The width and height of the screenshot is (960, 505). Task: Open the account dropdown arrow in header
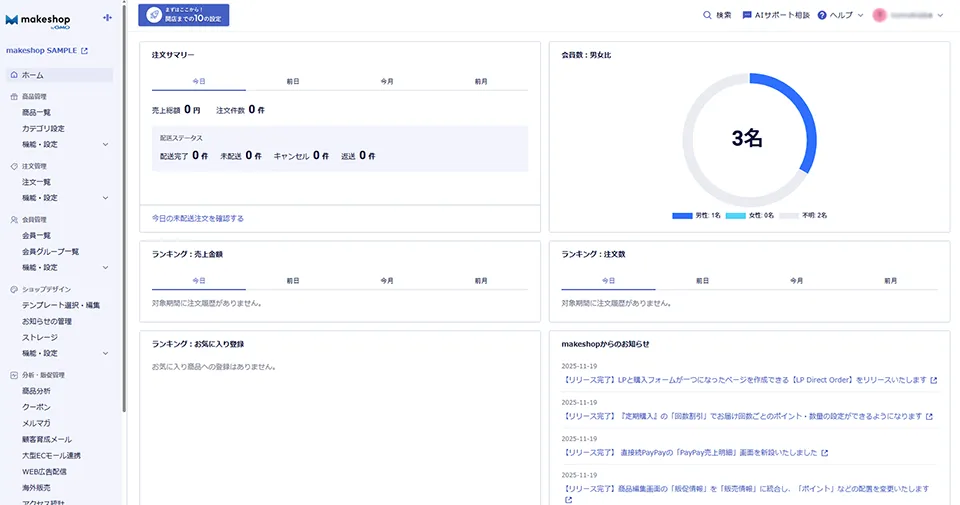tap(940, 15)
